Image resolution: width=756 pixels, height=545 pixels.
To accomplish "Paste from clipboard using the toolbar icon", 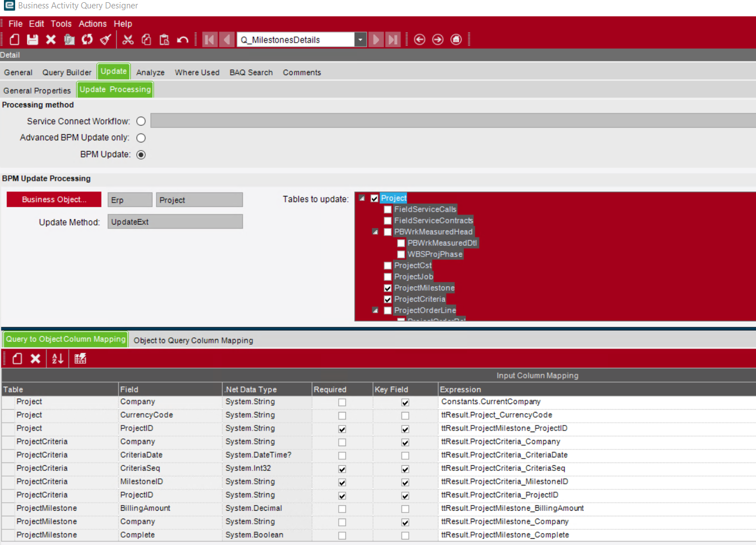I will 164,39.
